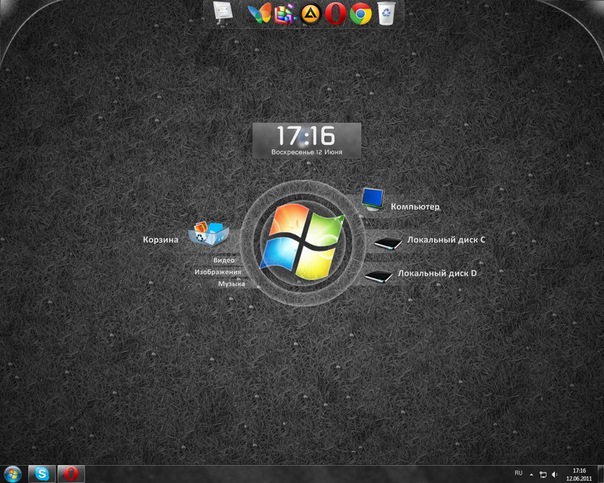Open the Корзина desktop shortcut
This screenshot has height=483, width=604.
click(160, 240)
